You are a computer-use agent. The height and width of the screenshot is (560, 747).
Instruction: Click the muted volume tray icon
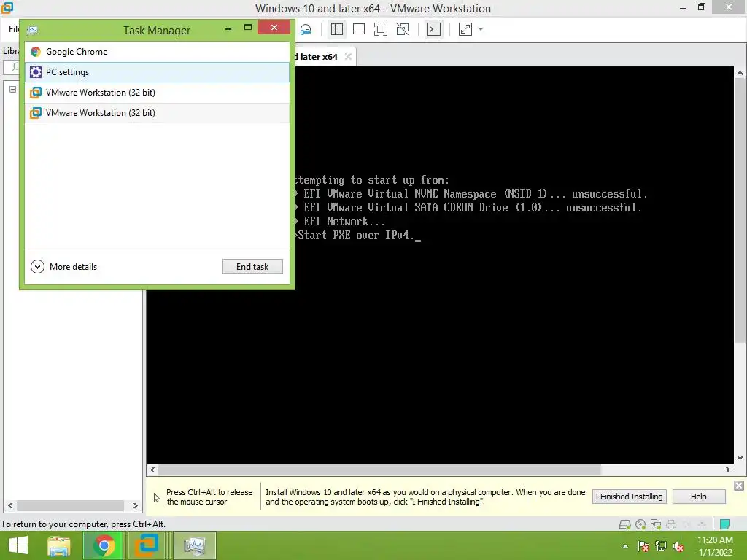[x=678, y=546]
